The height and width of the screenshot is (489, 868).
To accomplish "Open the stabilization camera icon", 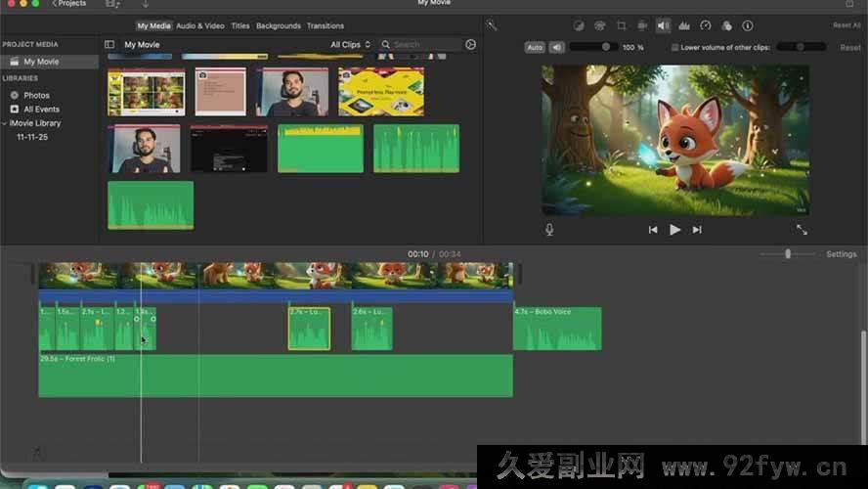I will click(x=642, y=25).
